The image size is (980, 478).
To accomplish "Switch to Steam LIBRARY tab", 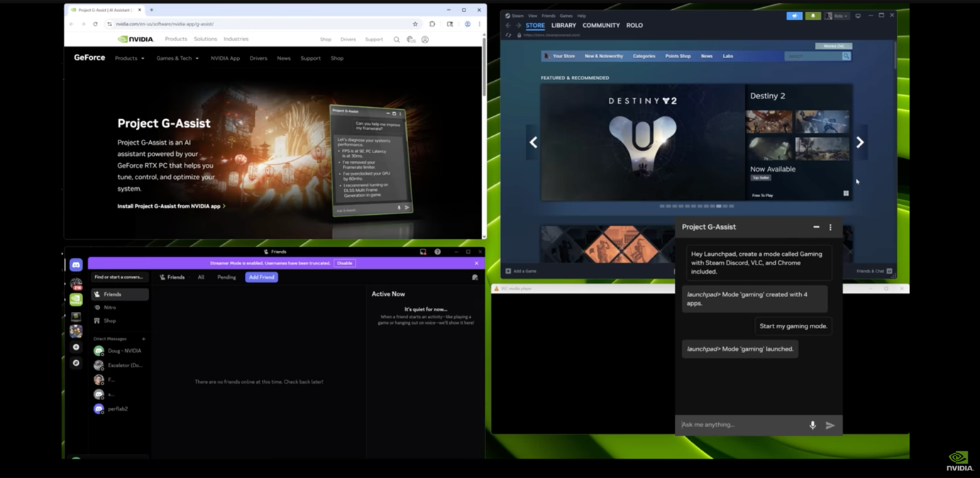I will tap(563, 26).
